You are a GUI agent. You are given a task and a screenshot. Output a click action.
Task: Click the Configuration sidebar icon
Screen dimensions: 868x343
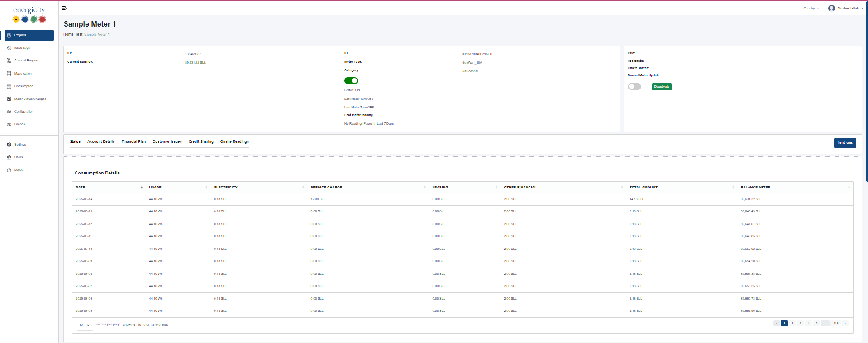9,112
